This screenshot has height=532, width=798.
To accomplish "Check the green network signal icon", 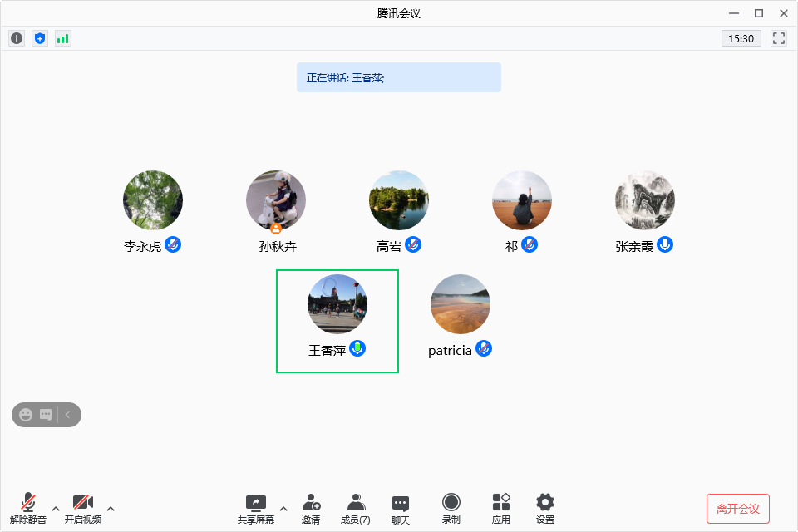I will click(63, 38).
